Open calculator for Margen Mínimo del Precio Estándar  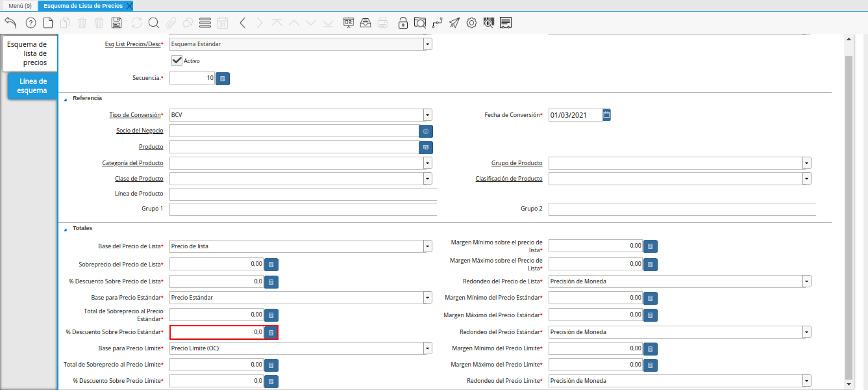(651, 298)
